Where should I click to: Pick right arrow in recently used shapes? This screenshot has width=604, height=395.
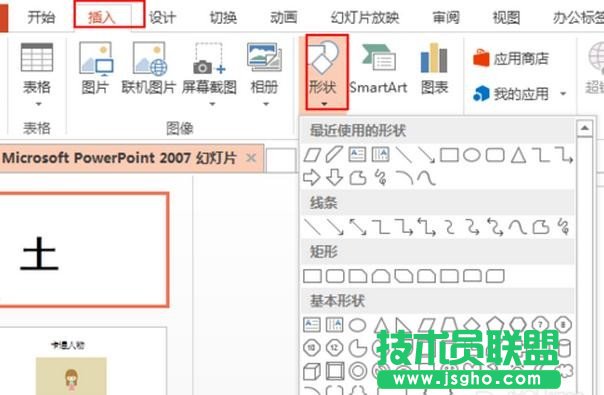312,178
